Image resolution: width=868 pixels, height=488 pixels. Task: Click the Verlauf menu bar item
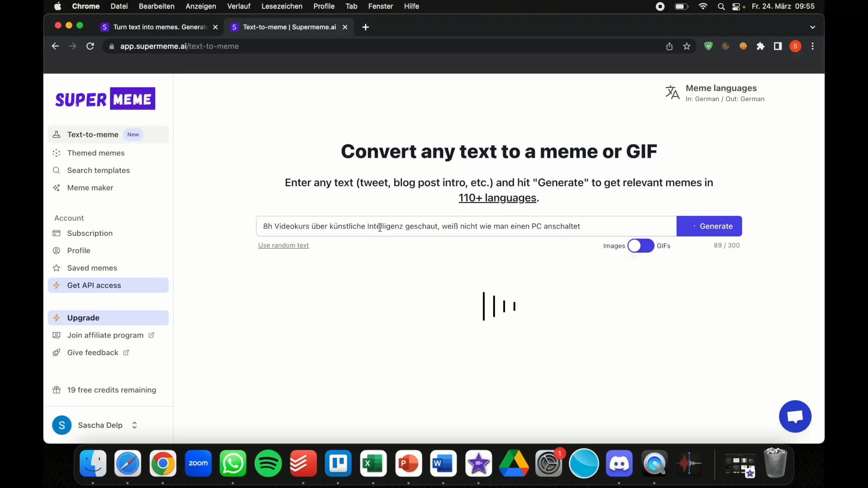(x=238, y=7)
